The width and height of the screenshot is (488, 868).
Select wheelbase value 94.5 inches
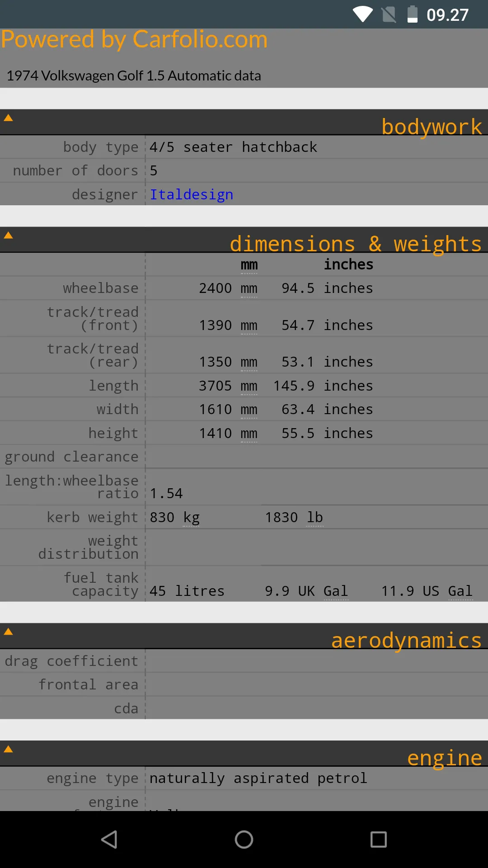[x=328, y=288]
